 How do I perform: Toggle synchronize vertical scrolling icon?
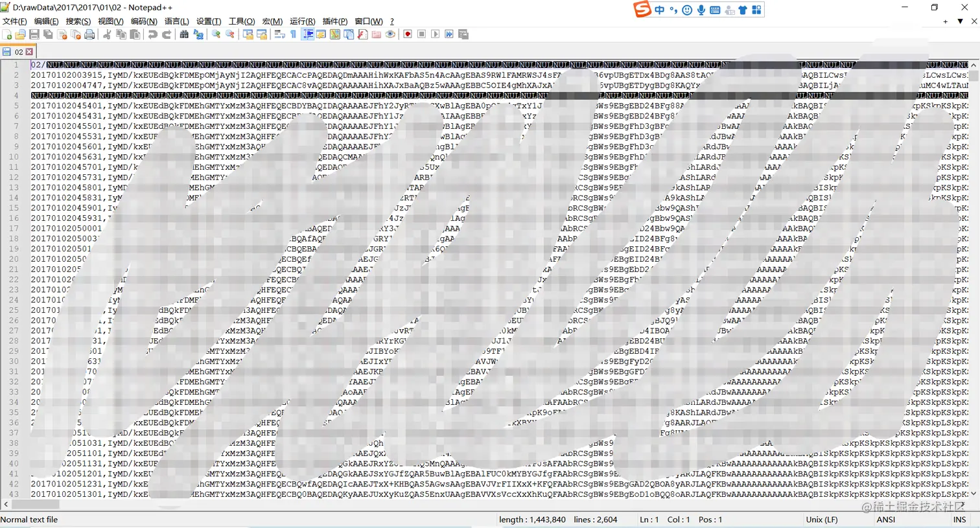(x=248, y=34)
